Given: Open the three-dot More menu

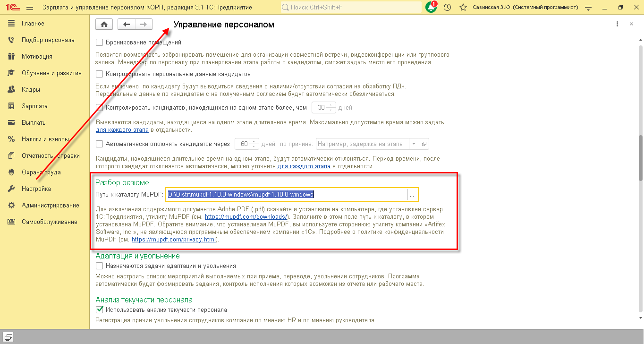Looking at the screenshot, I should 617,24.
